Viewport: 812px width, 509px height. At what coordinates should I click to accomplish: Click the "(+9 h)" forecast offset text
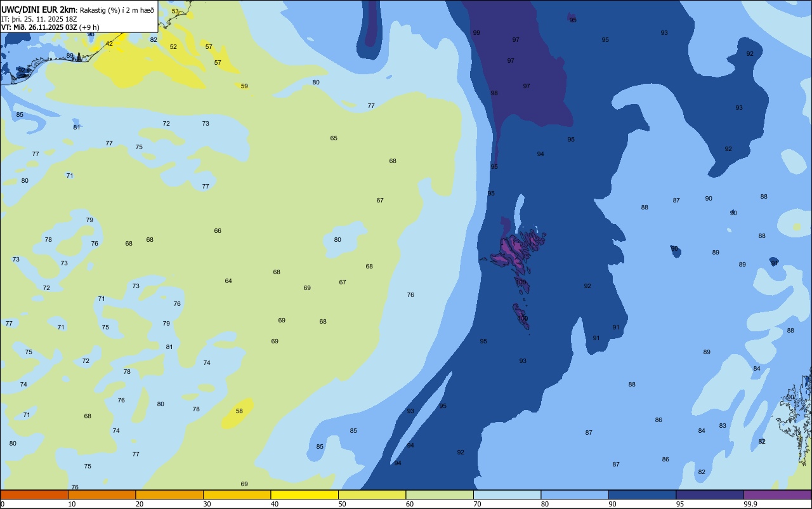tap(90, 27)
